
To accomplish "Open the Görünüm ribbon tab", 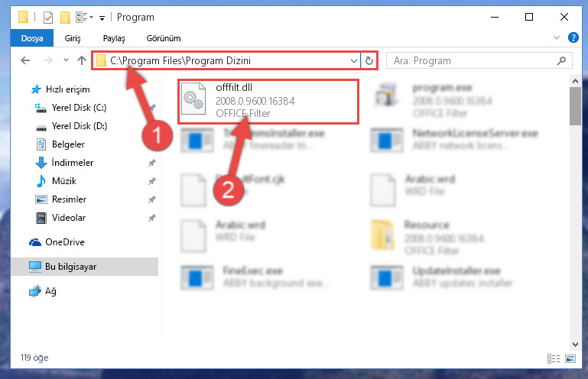I will pyautogui.click(x=164, y=38).
